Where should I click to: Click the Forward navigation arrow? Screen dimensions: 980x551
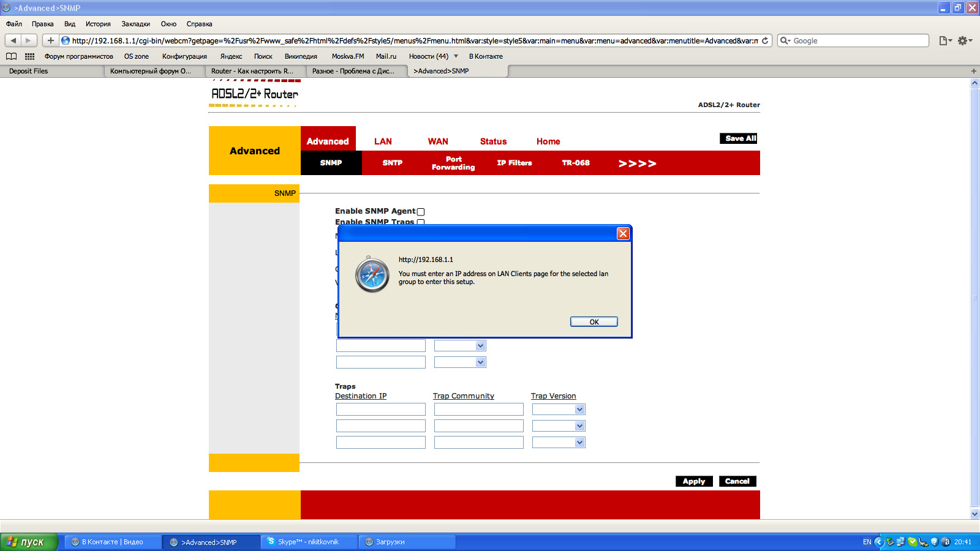(28, 40)
